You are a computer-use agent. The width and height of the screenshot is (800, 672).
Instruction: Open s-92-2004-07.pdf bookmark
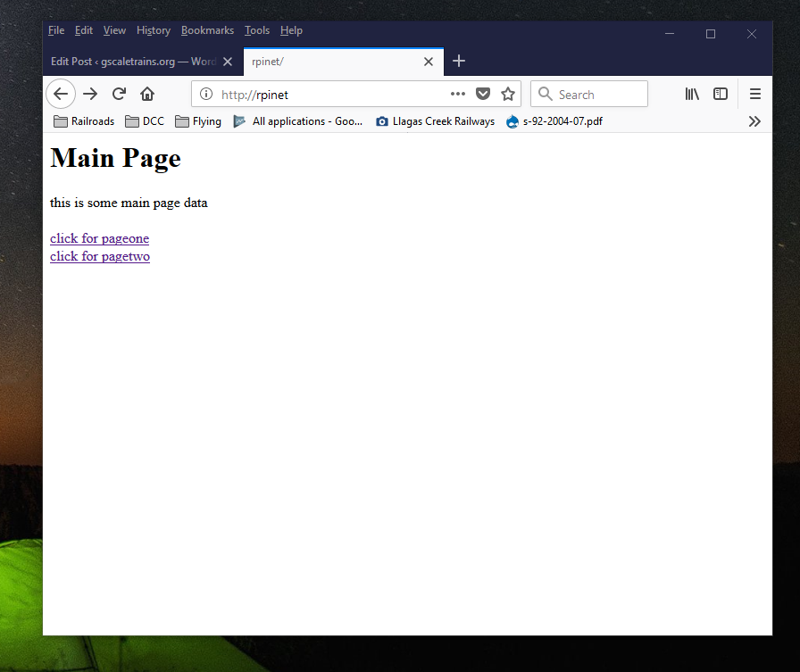click(554, 121)
